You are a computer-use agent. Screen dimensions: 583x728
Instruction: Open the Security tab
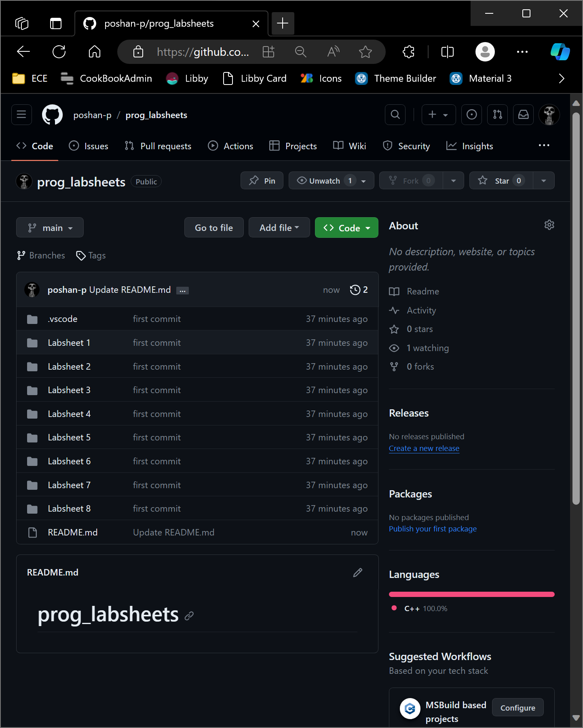pos(406,146)
